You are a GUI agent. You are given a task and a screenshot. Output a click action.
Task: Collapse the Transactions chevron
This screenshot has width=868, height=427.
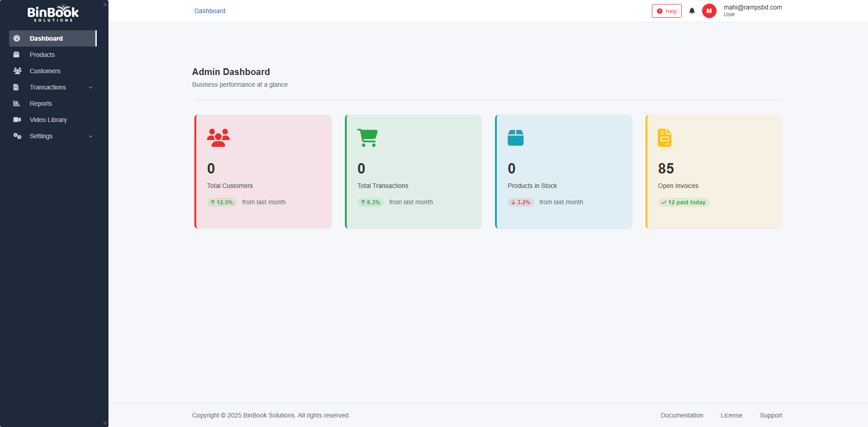pos(91,87)
